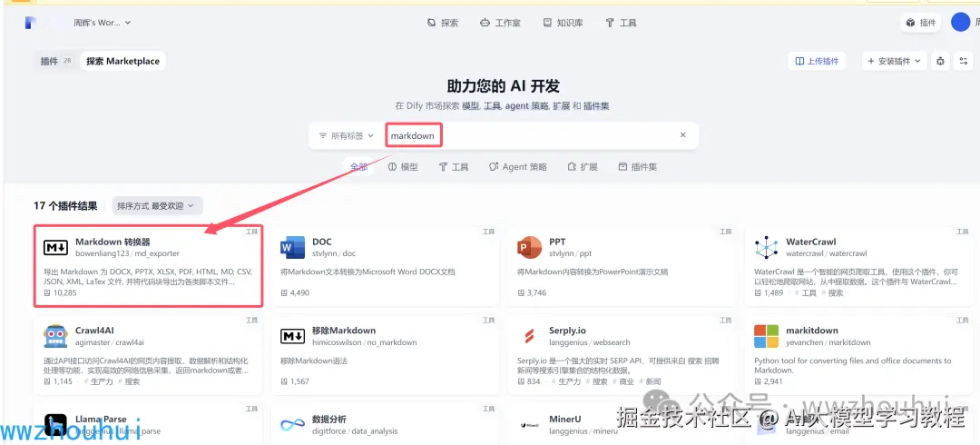The width and height of the screenshot is (980, 445).
Task: Open the 工作室 nav item
Action: click(x=500, y=23)
